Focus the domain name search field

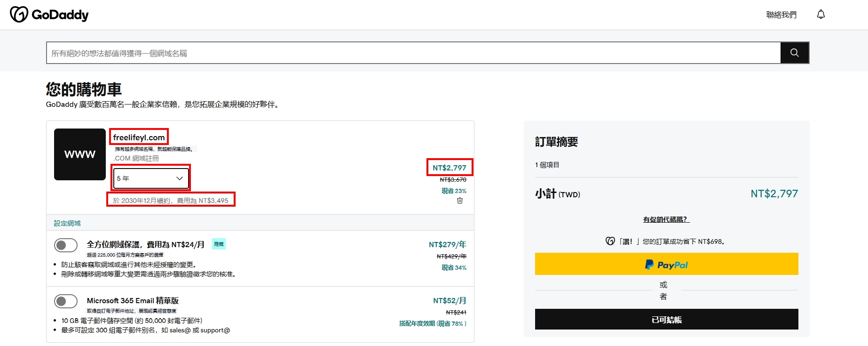[413, 53]
